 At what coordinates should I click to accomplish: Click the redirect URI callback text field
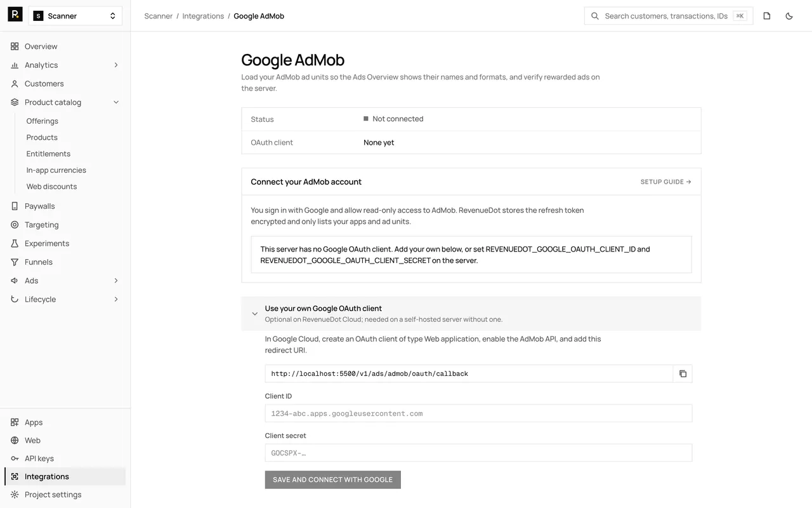[469, 374]
